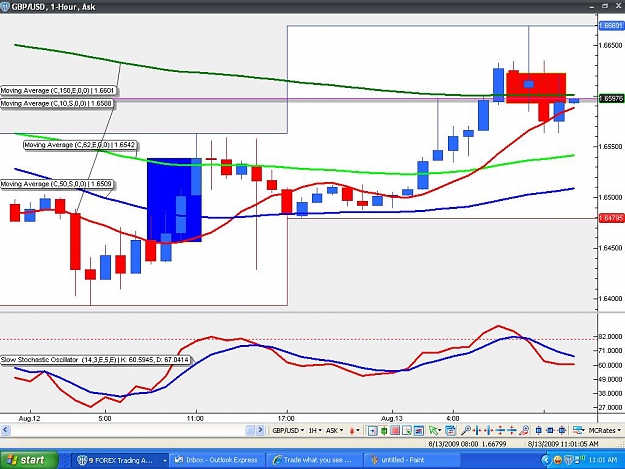Image resolution: width=625 pixels, height=469 pixels.
Task: Click the Moving Average (C,10,S,0,0) label
Action: (56, 104)
